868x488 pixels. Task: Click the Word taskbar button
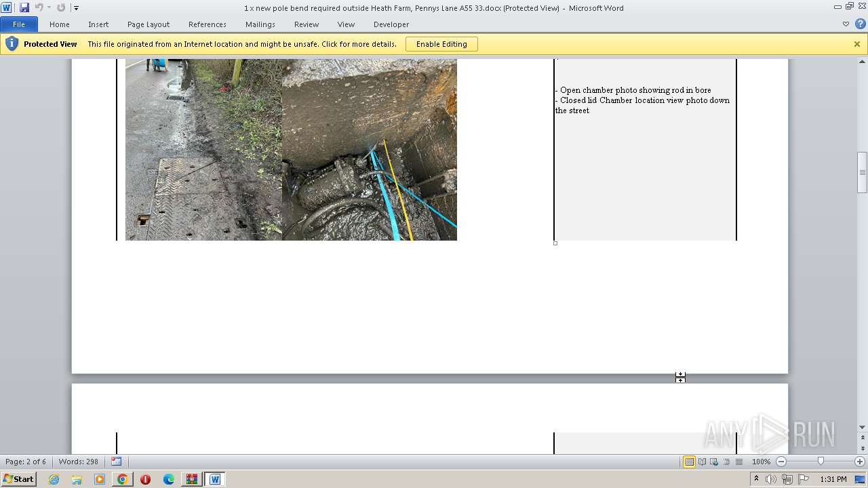[x=215, y=479]
